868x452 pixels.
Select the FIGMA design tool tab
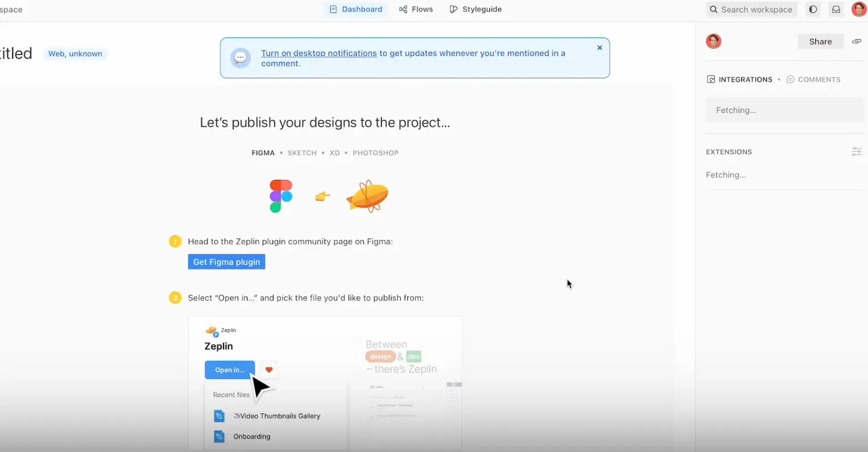click(263, 153)
